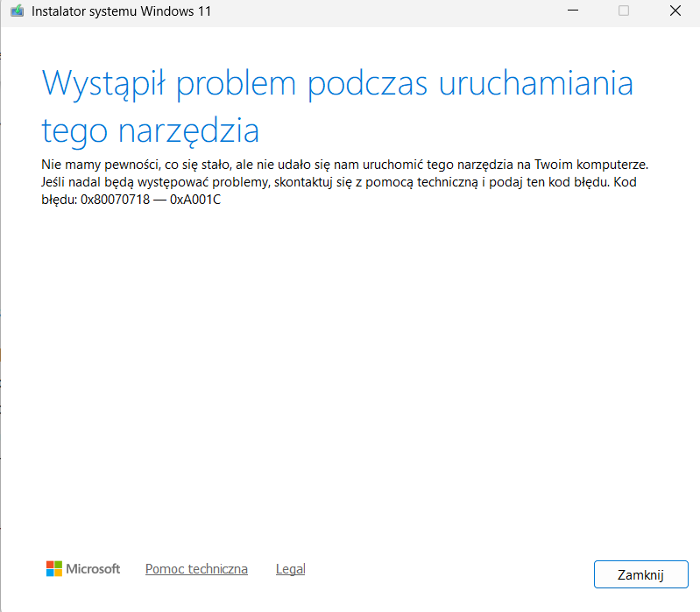
Task: Minimize the Instalator systemu Windows 11 window
Action: click(x=573, y=11)
